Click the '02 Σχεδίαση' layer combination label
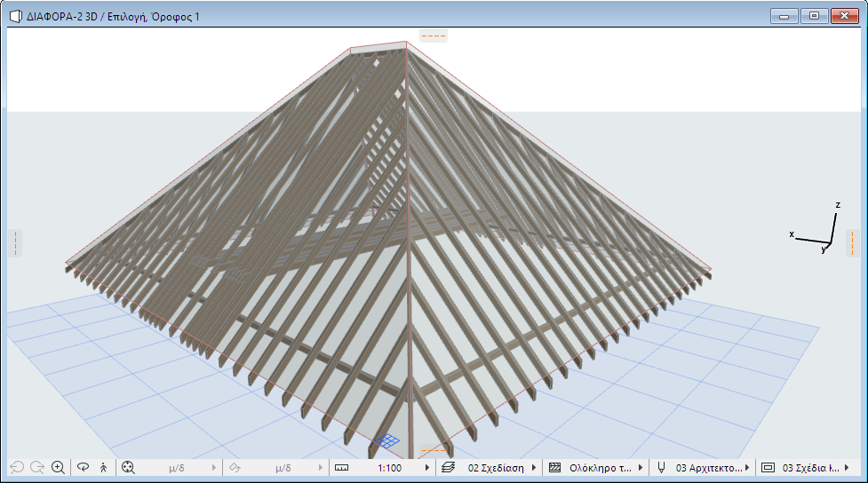This screenshot has width=868, height=483. 496,467
